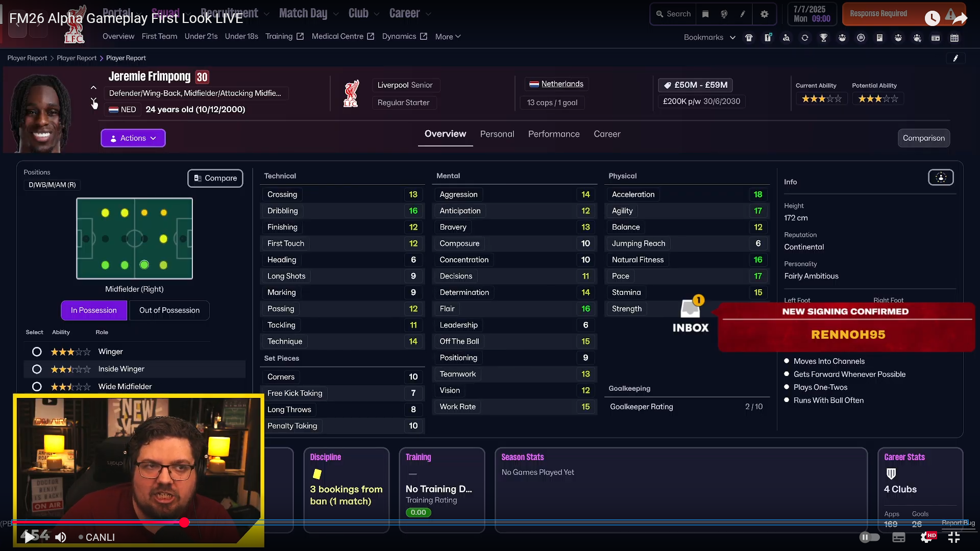The width and height of the screenshot is (980, 551).
Task: Open the settings gear icon
Action: (764, 14)
